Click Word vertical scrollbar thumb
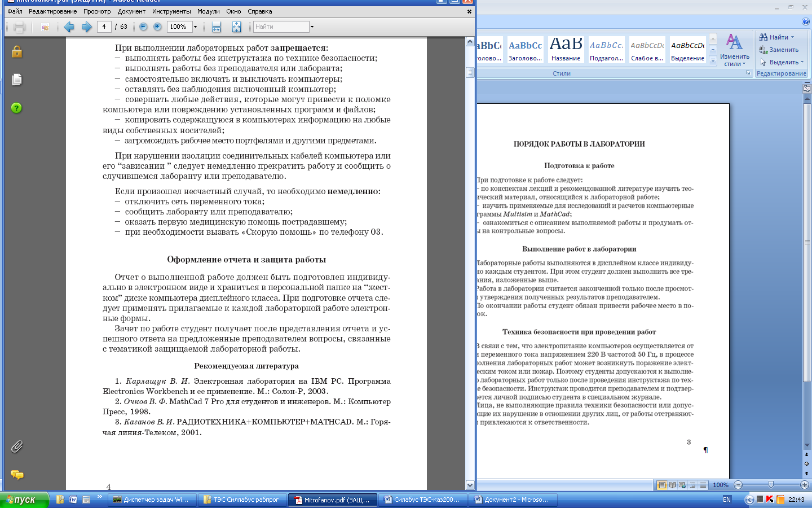The height and width of the screenshot is (508, 812). click(806, 243)
